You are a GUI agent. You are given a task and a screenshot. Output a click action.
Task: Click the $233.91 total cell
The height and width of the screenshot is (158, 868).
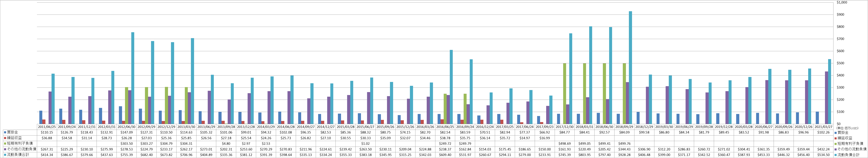click(545, 155)
